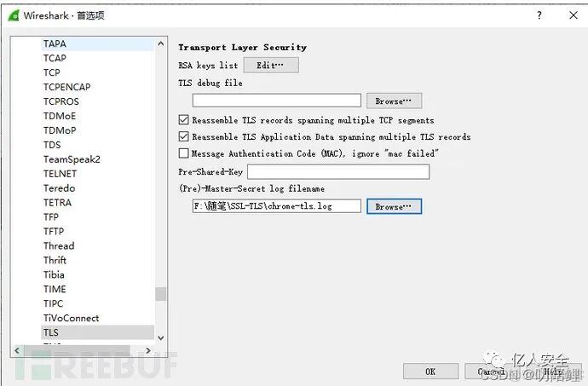
Task: Click the Pre-Shared-Key label
Action: pyautogui.click(x=210, y=172)
